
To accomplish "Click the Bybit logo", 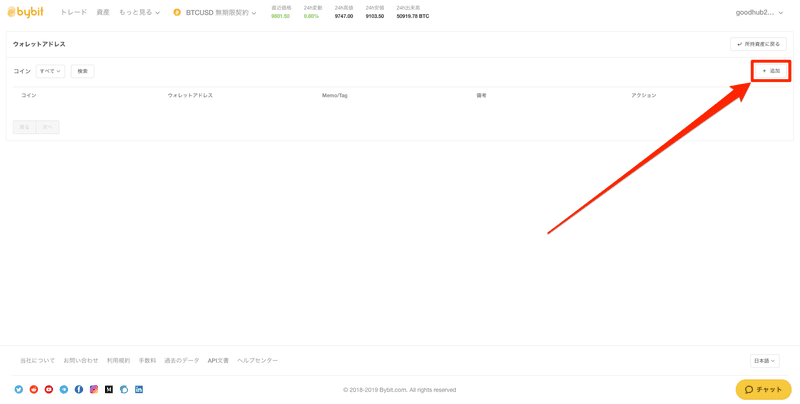I will coord(25,12).
